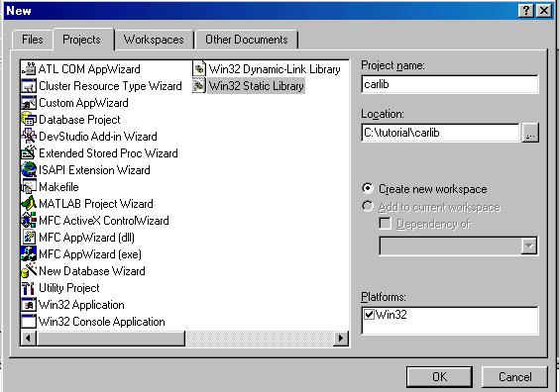Select the Cluster Resource Type Wizard label
559x392 pixels.
tap(110, 86)
